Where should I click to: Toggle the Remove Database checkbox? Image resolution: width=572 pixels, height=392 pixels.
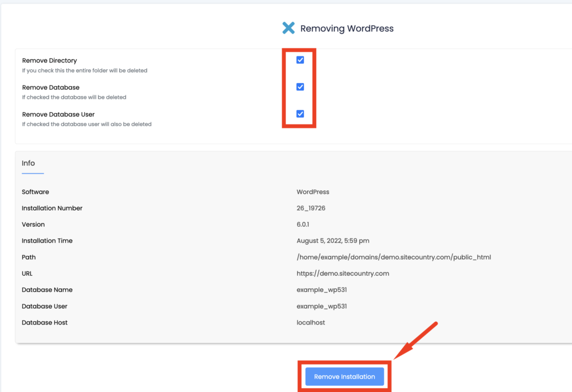pos(300,87)
